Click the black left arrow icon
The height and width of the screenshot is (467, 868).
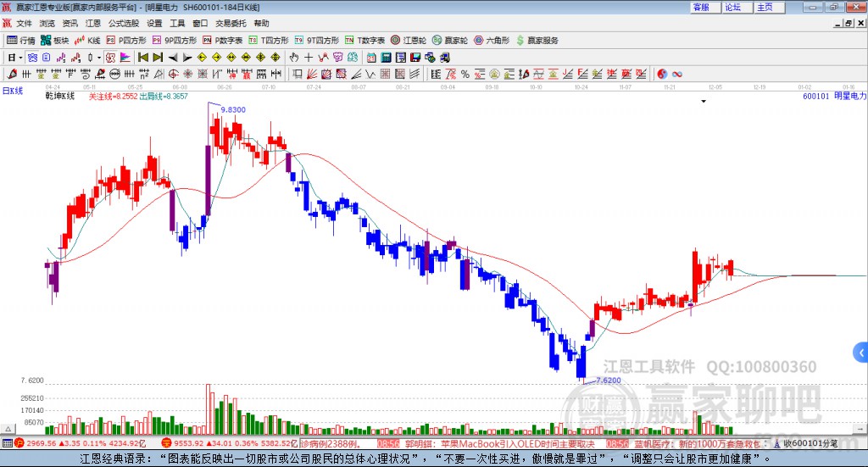[x=173, y=58]
